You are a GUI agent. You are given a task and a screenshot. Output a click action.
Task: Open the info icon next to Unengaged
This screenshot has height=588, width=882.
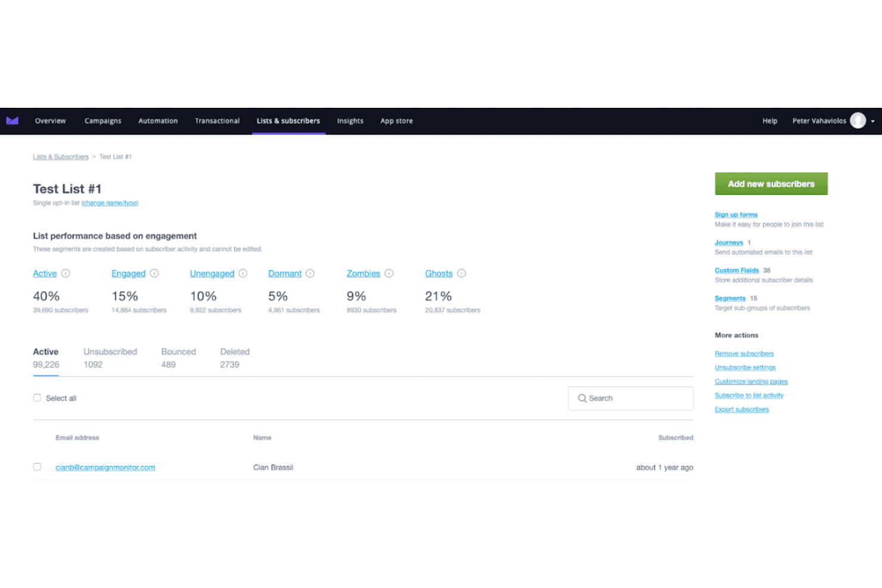[x=243, y=273]
